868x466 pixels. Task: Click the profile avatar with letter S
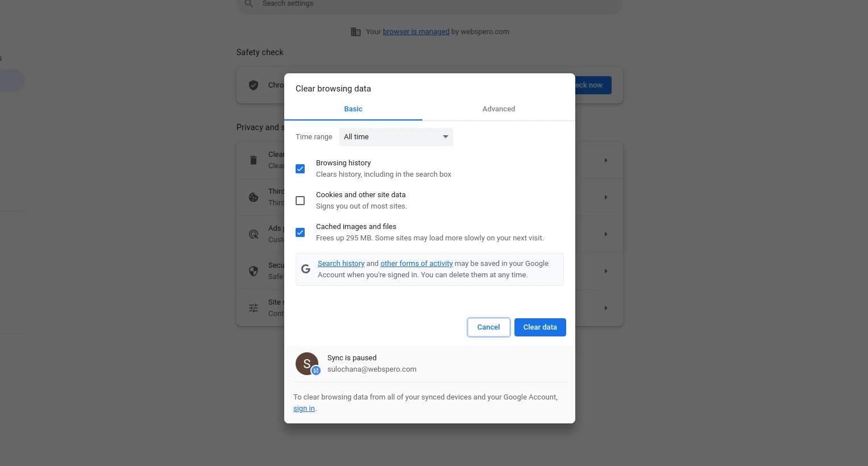pos(307,364)
